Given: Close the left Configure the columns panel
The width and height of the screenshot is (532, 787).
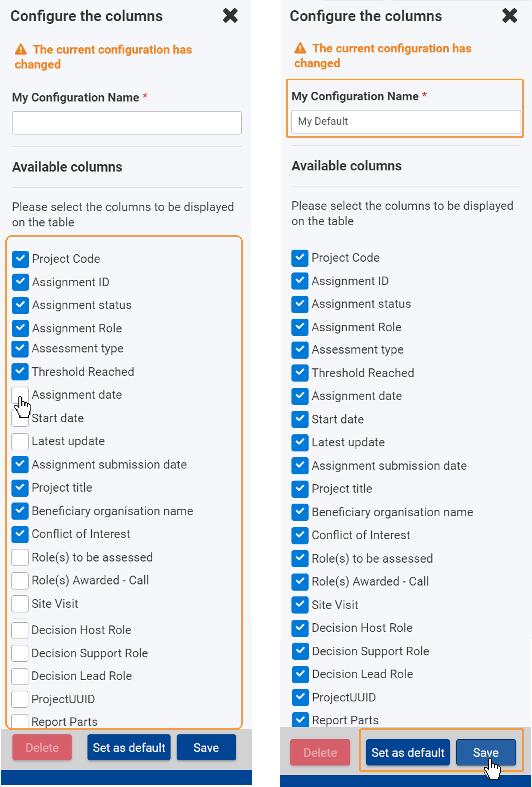Looking at the screenshot, I should point(230,15).
